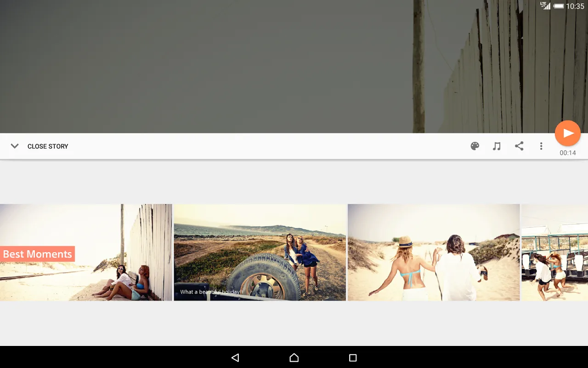Select photo of women walking on sand
Screen dimensions: 588x368
434,253
